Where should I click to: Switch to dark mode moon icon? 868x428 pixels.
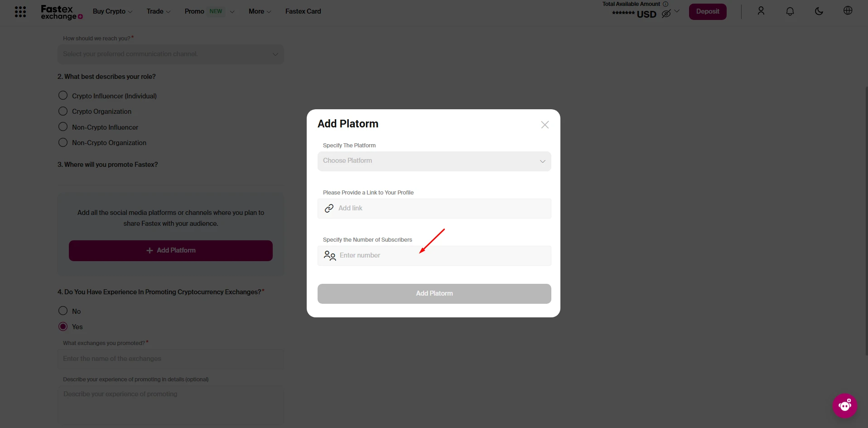[819, 11]
